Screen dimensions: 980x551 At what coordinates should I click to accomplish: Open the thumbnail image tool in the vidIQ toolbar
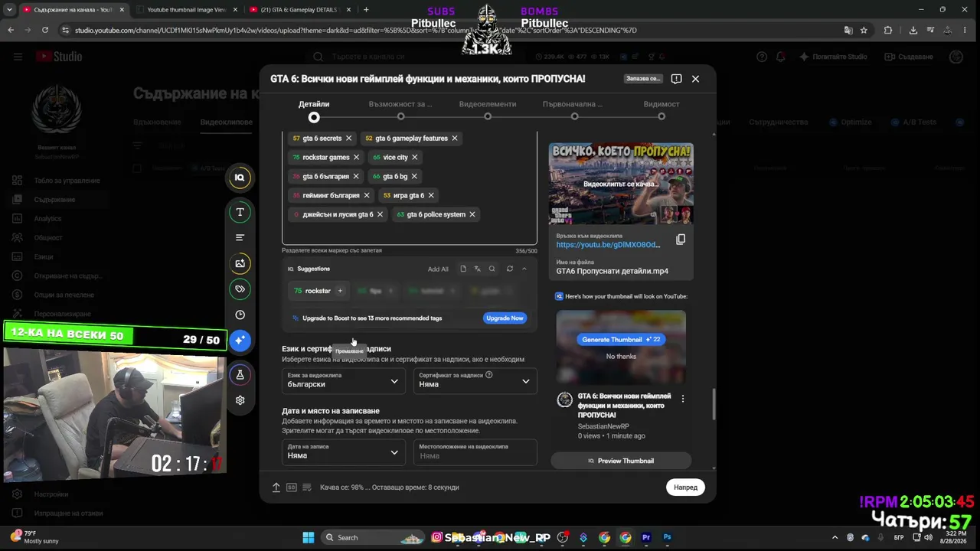[x=240, y=263]
